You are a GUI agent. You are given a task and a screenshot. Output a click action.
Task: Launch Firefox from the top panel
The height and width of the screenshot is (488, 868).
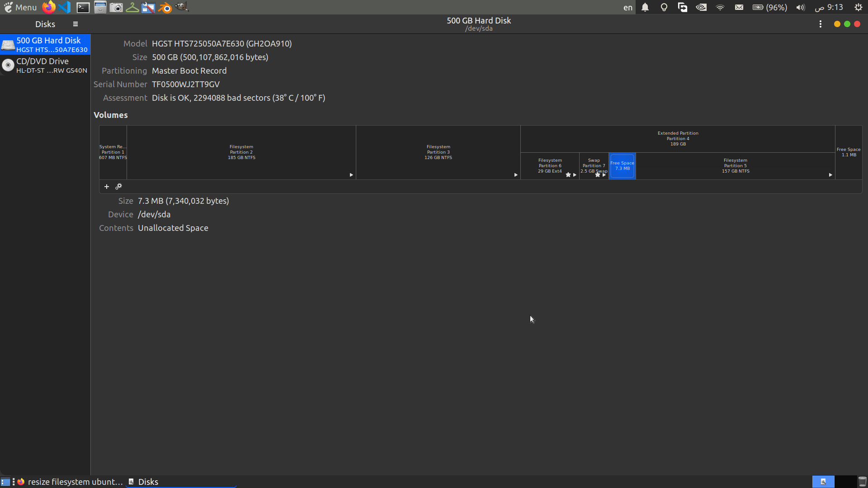[48, 7]
